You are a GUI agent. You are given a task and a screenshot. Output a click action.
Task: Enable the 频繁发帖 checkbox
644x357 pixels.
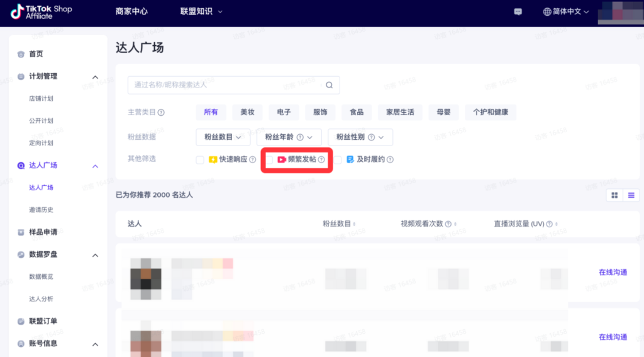[269, 160]
